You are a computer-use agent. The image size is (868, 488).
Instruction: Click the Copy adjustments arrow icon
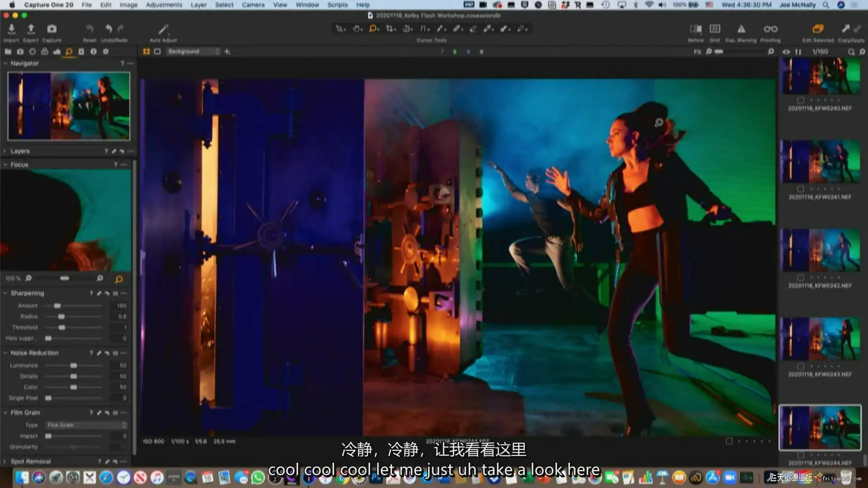point(845,29)
